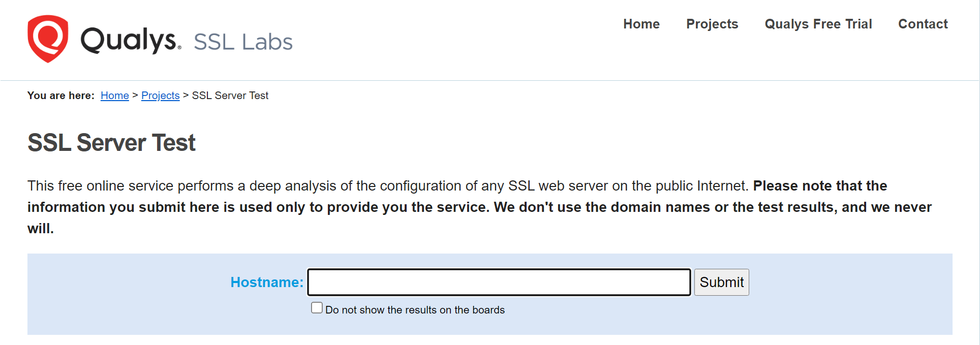Screen dimensions: 980x345
Task: Follow the Home breadcrumb link
Action: tap(114, 96)
